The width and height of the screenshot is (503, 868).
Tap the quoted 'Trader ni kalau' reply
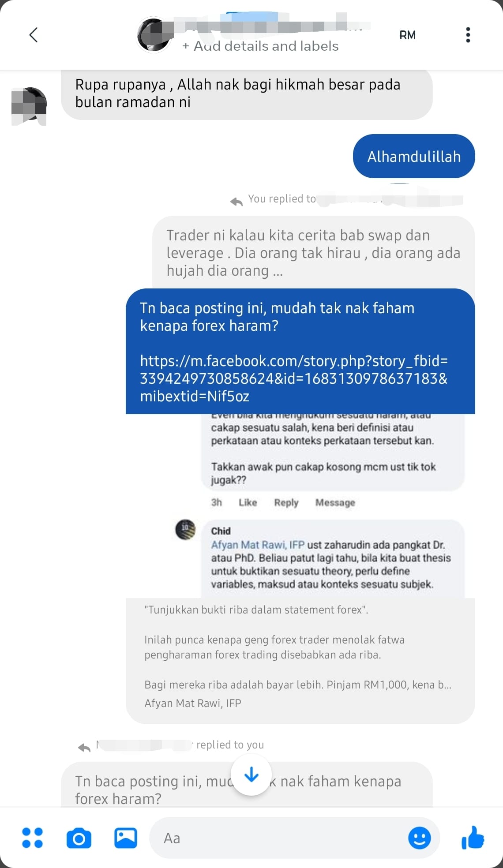click(x=314, y=252)
